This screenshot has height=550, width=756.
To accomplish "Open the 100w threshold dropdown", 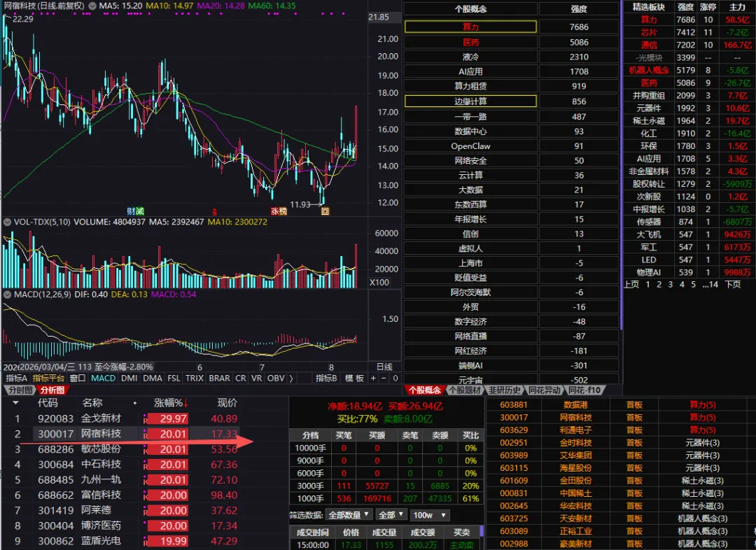I will pos(429,515).
